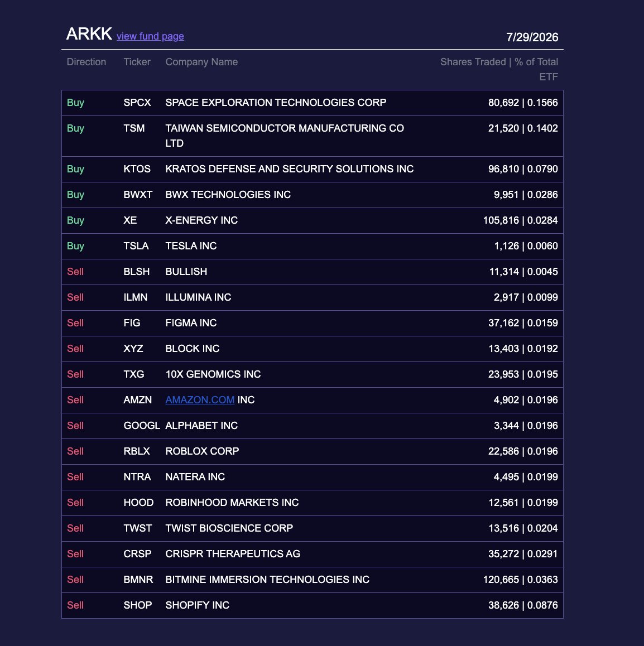Click TESLA INC company name
Viewport: 644px width, 646px height.
(x=191, y=246)
